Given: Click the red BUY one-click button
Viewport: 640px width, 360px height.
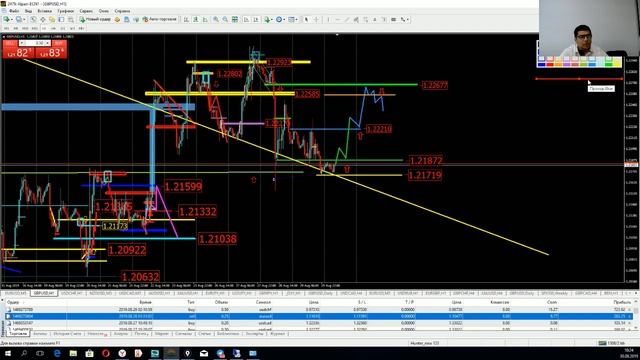Looking at the screenshot, I should (51, 52).
